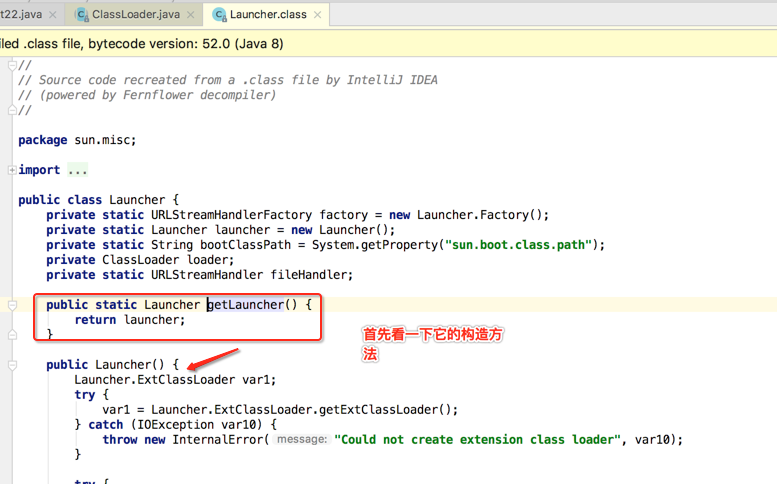Screen dimensions: 777x484
Task: Switch to the ClassLoader.java tab
Action: (x=136, y=15)
